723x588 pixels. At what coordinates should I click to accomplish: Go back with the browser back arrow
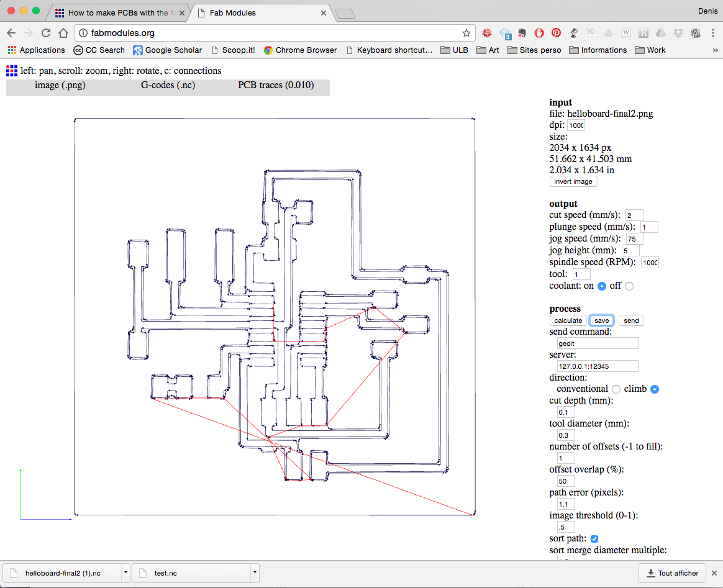(x=12, y=33)
